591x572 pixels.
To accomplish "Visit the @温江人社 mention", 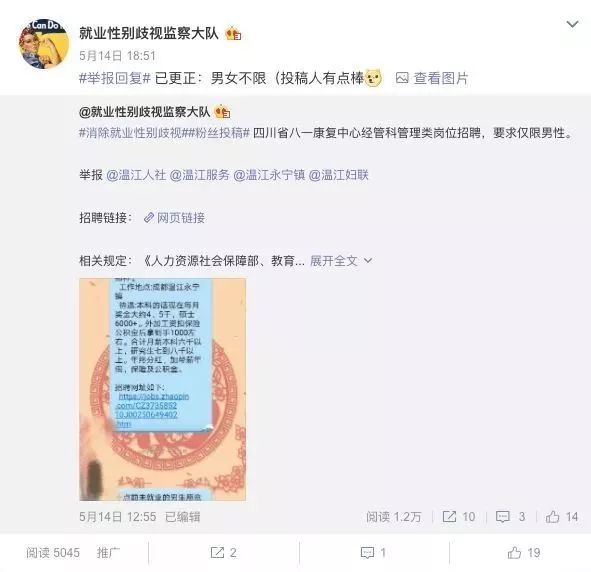I will [136, 175].
